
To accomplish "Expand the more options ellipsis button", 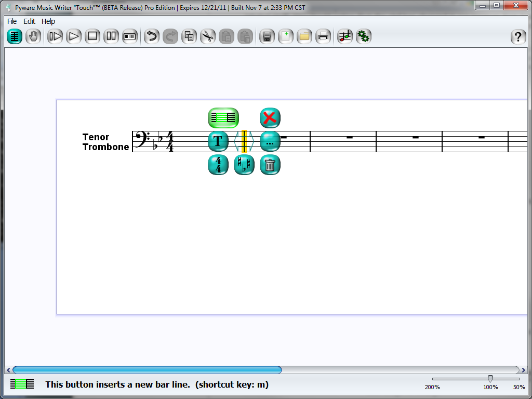I will click(270, 141).
